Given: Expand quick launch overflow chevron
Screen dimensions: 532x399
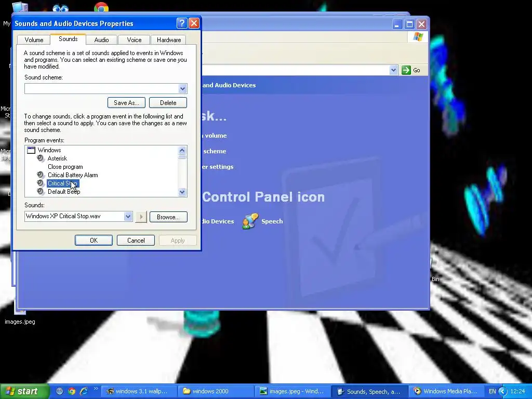Looking at the screenshot, I should 96,389.
